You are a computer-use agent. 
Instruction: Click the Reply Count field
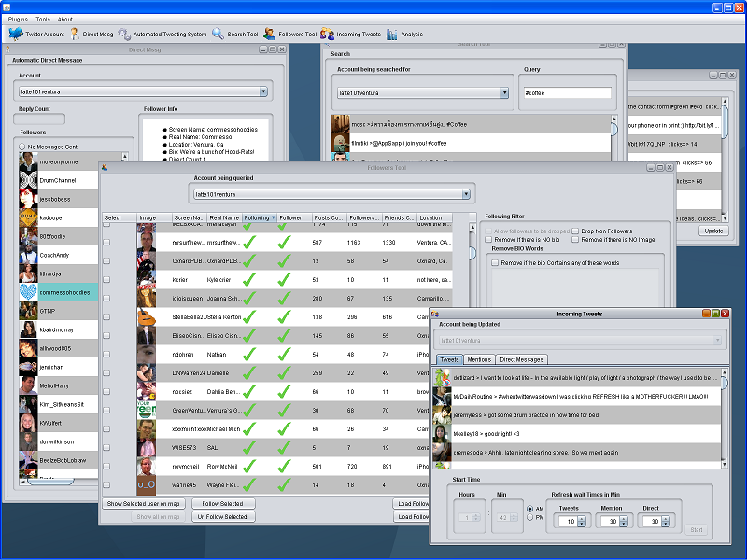coord(39,119)
